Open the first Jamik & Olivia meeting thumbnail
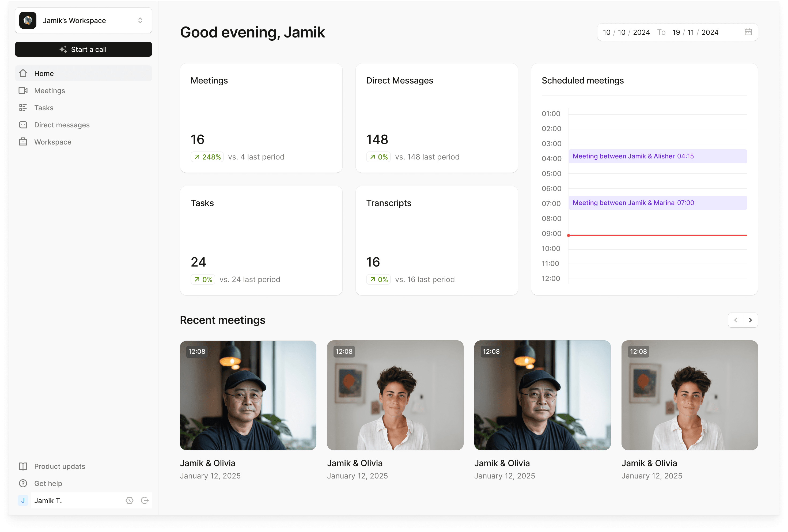Viewport: 788px width, 532px height. [x=248, y=395]
